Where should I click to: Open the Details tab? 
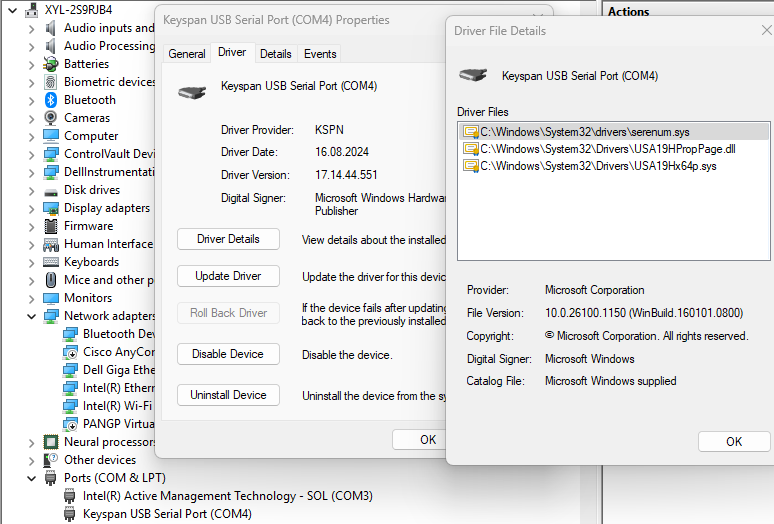pyautogui.click(x=276, y=54)
